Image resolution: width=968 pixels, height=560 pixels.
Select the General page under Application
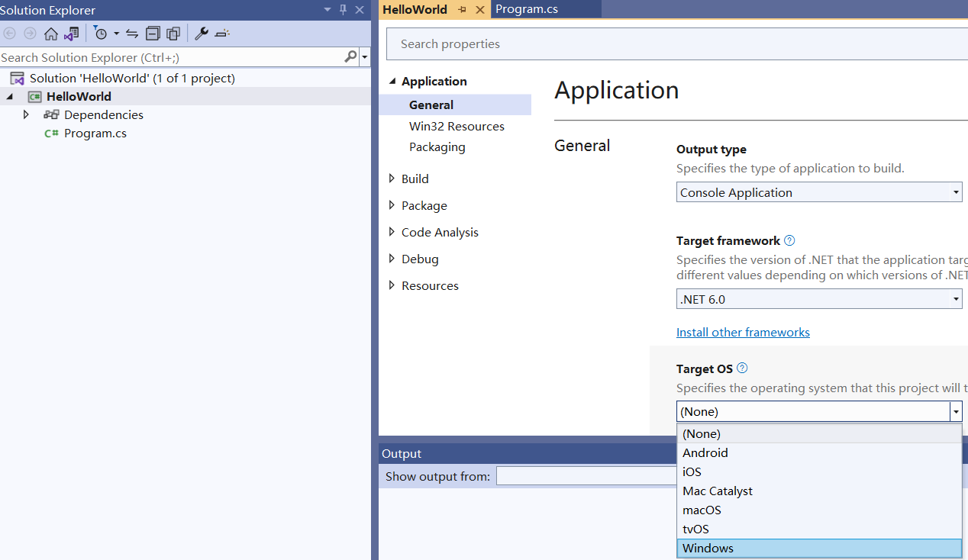[431, 105]
